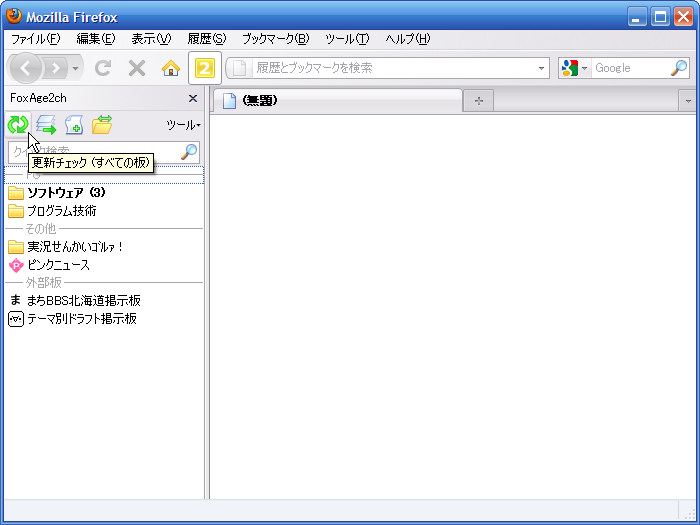The height and width of the screenshot is (525, 700).
Task: Expand the URL bar history dropdown
Action: 542,68
